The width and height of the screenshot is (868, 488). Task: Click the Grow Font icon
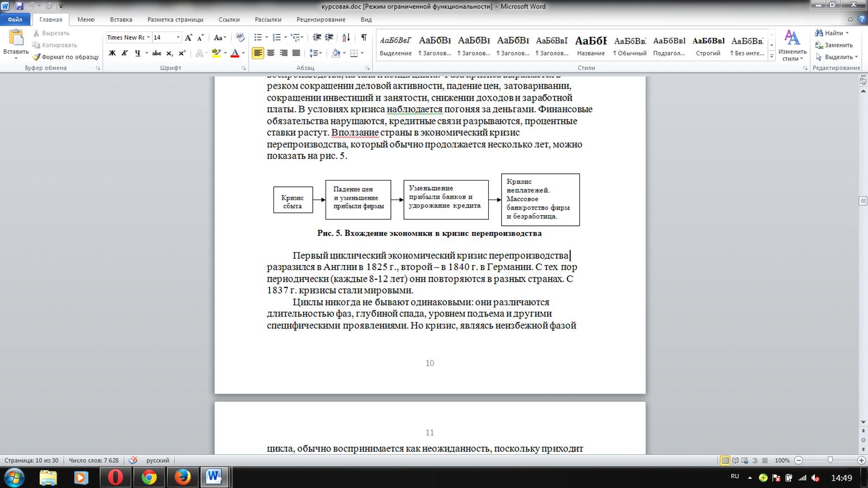188,37
